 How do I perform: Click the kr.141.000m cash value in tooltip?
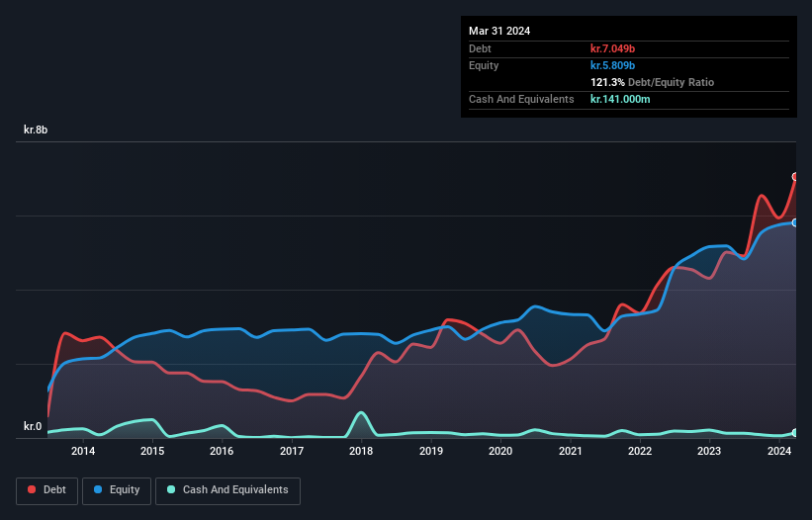pos(620,99)
